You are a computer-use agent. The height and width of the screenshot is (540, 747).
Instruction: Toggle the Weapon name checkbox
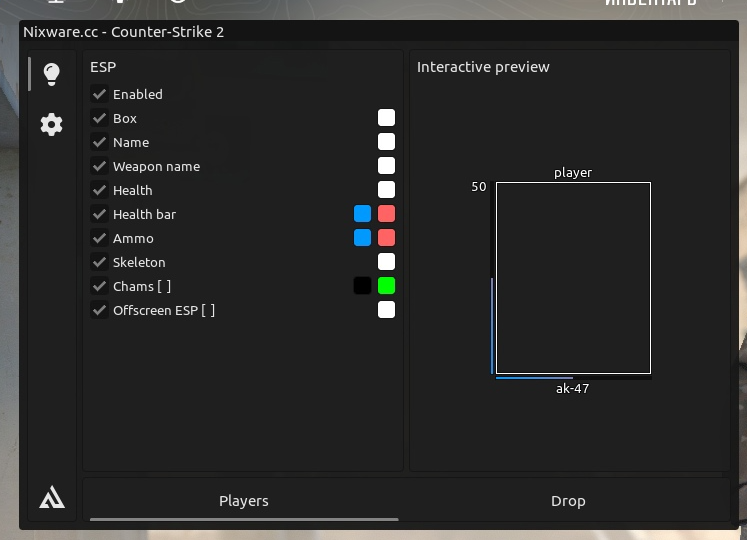click(x=99, y=166)
